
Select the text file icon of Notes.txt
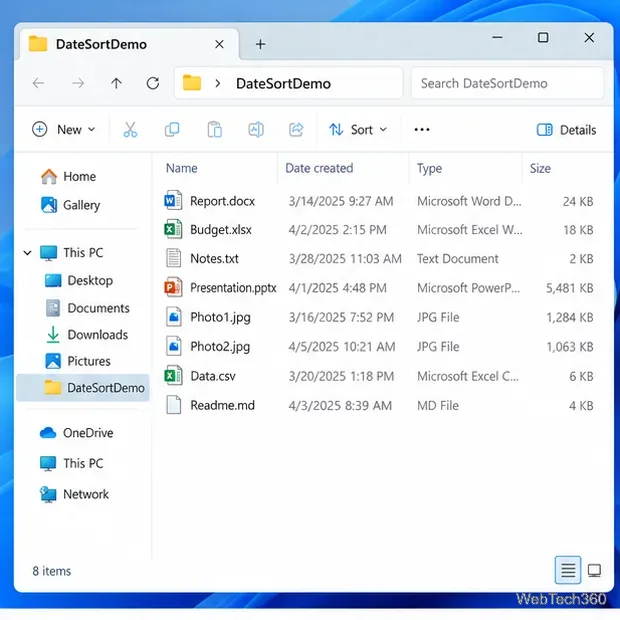click(x=174, y=258)
